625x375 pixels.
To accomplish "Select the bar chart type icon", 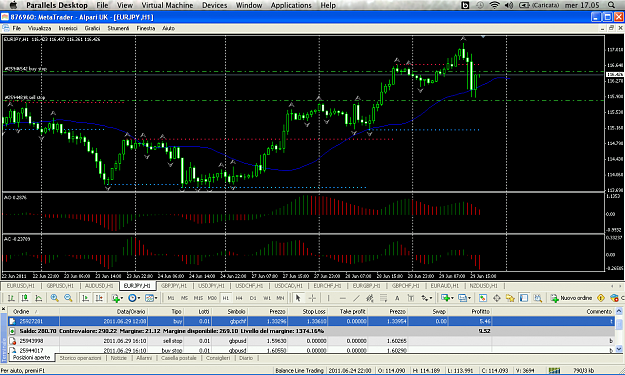I will pyautogui.click(x=11, y=298).
